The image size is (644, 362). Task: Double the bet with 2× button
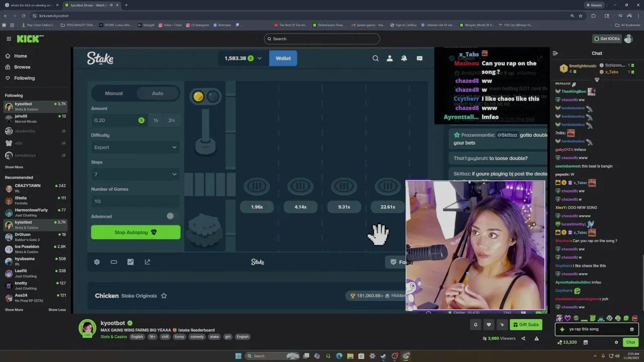click(172, 120)
